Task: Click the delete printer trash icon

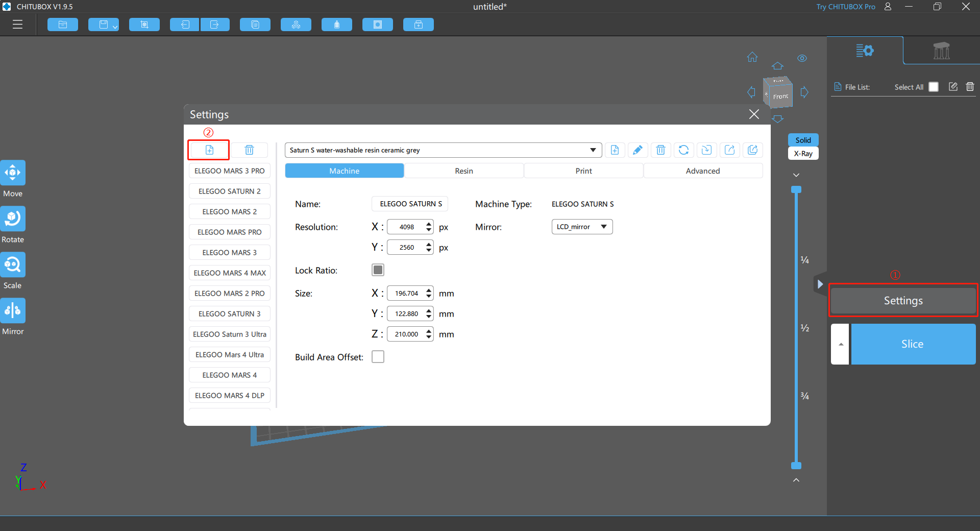Action: (x=249, y=150)
